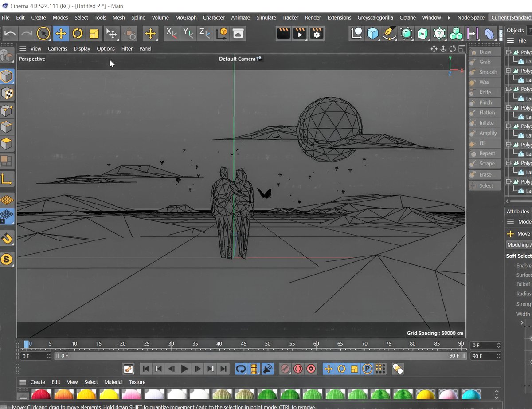
Task: Activate the Move tool in top toolbar
Action: [61, 34]
